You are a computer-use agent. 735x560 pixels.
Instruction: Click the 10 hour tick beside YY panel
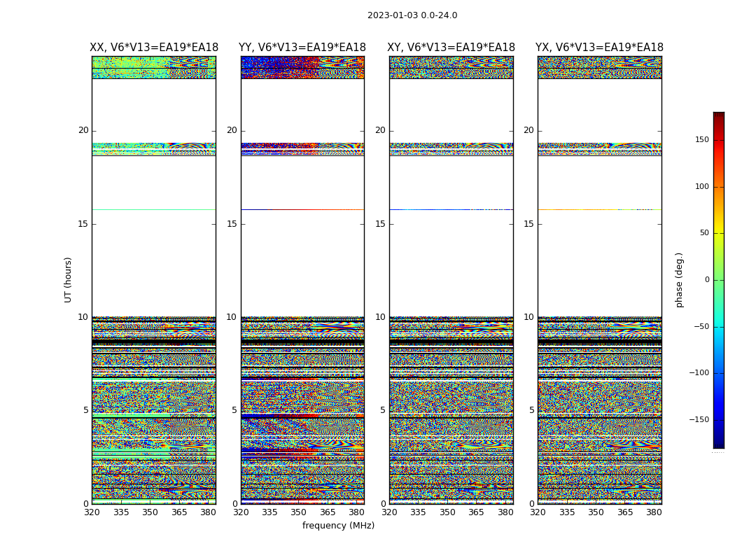click(232, 317)
